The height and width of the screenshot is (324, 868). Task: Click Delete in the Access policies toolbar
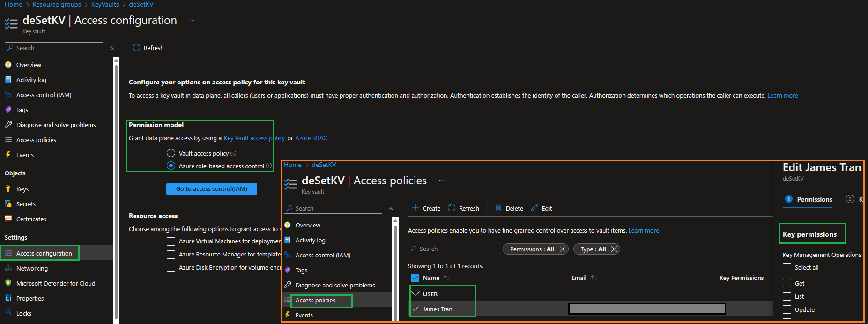tap(509, 208)
